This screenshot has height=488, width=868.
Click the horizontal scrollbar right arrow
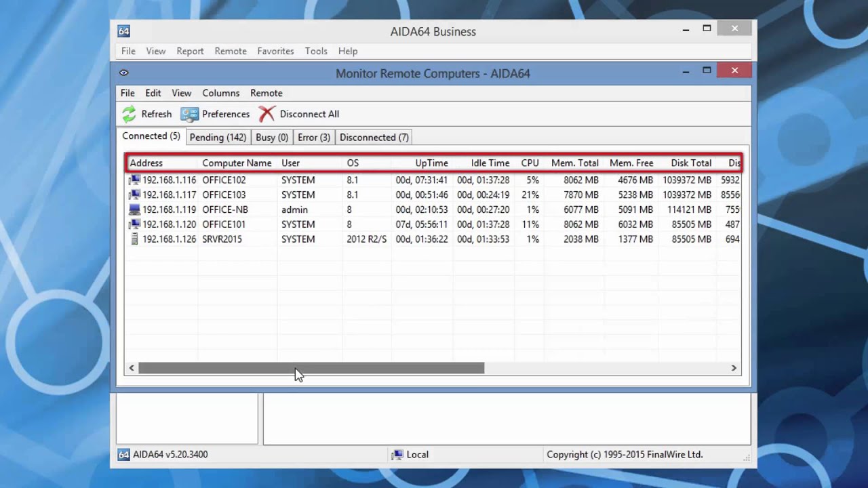coord(734,368)
